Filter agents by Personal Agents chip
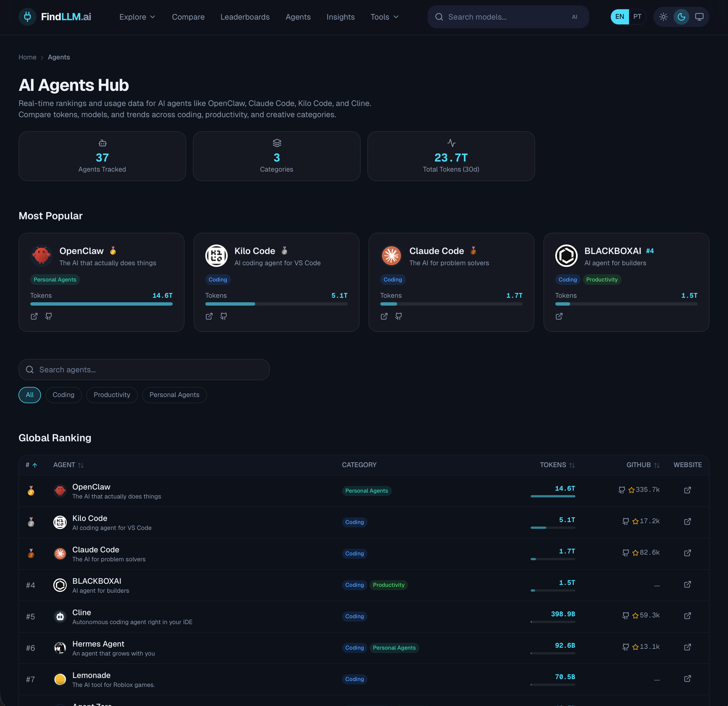Image resolution: width=728 pixels, height=706 pixels. tap(174, 395)
